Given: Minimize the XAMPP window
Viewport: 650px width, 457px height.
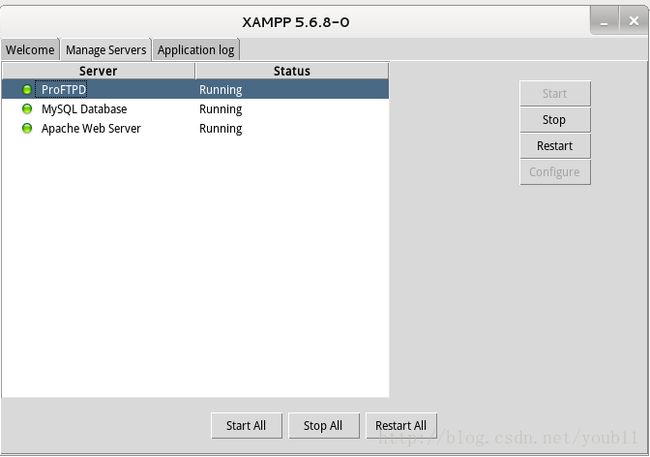Looking at the screenshot, I should pos(604,21).
